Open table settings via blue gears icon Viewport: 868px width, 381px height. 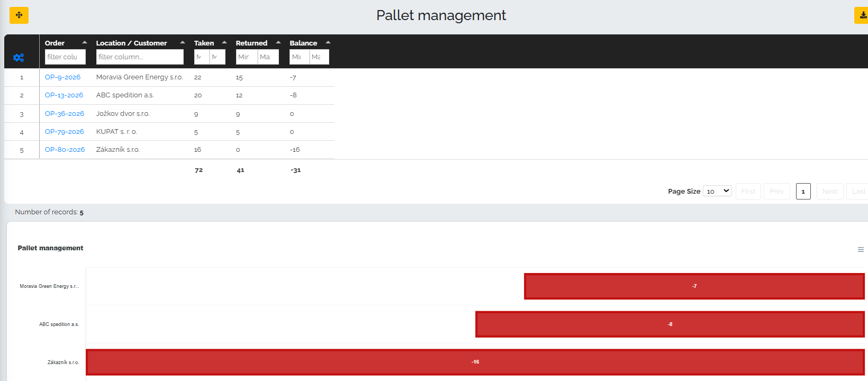[x=19, y=58]
